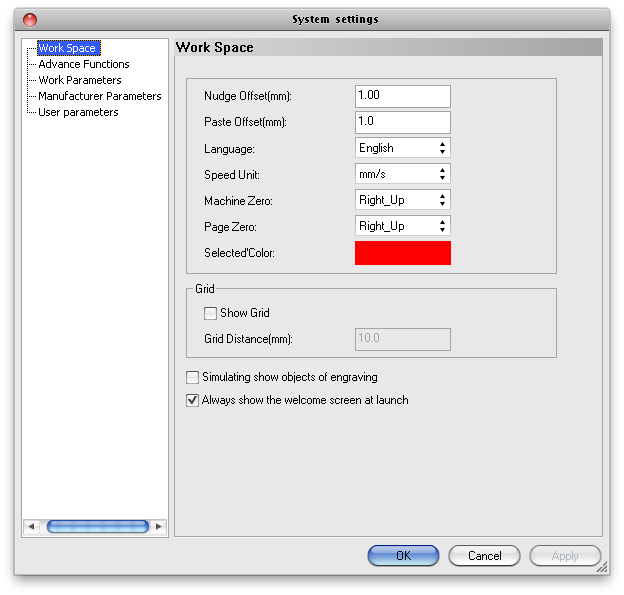
Task: Select Work Space in the settings tree
Action: click(67, 48)
